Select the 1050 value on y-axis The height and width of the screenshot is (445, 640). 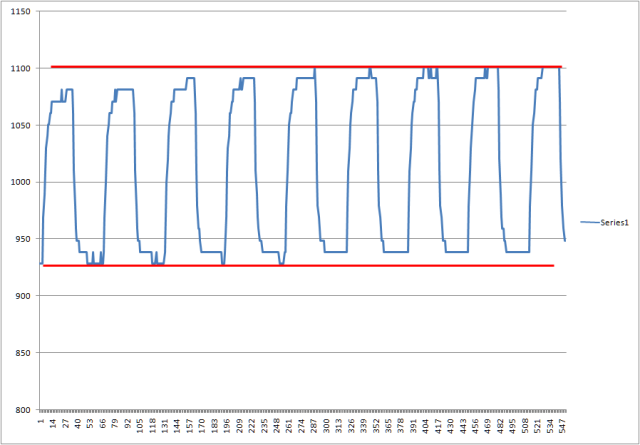point(19,125)
